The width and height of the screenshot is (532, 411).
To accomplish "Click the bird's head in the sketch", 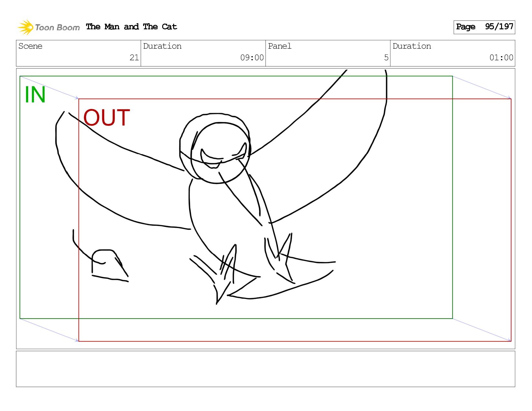I will coord(215,149).
